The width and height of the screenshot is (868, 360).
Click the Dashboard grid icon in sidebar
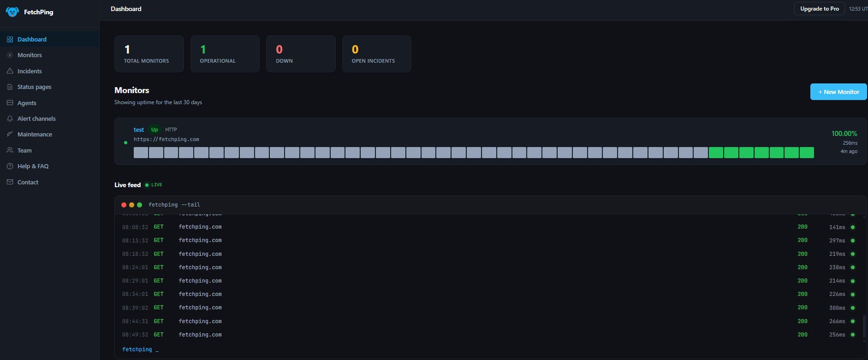coord(10,40)
